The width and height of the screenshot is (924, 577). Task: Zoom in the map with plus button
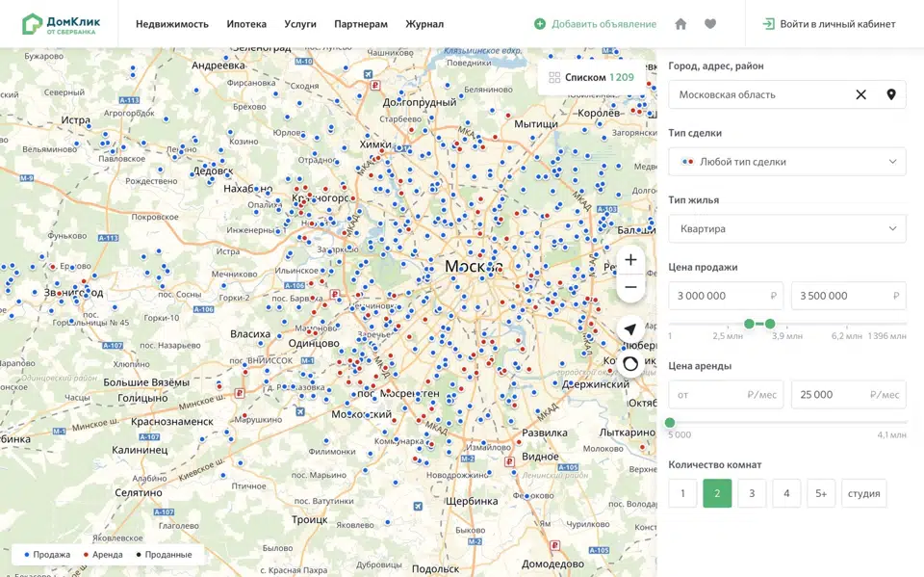(630, 259)
